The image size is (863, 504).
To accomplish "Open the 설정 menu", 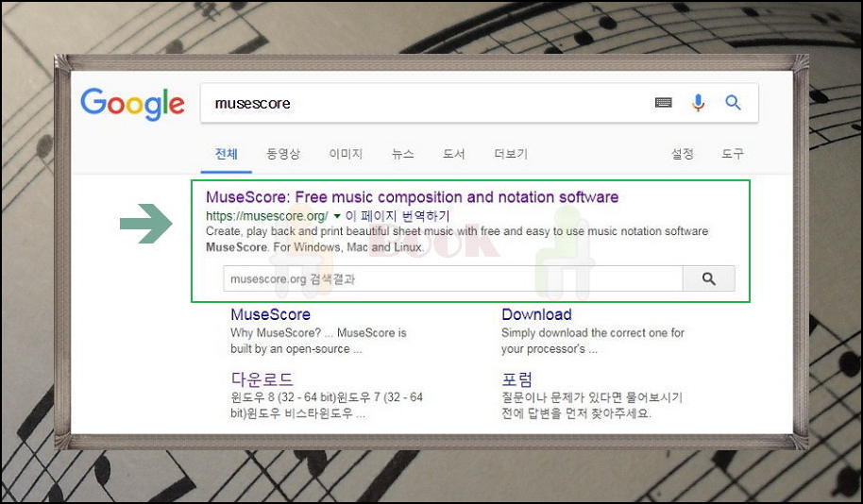I will pos(683,154).
